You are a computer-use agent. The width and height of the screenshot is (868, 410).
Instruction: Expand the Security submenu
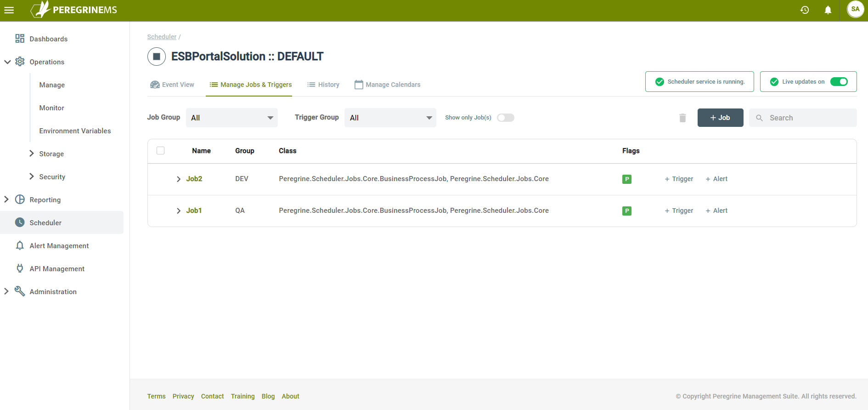click(x=32, y=177)
